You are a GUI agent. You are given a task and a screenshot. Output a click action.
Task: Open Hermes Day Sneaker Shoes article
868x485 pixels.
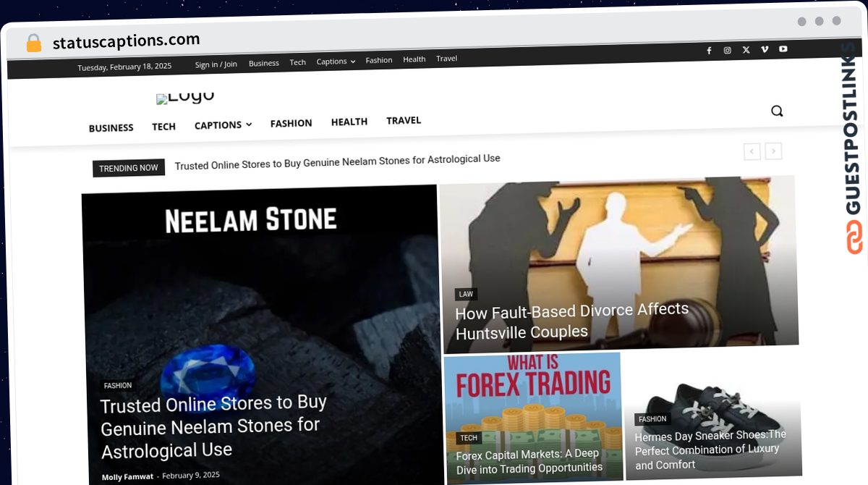tap(710, 450)
